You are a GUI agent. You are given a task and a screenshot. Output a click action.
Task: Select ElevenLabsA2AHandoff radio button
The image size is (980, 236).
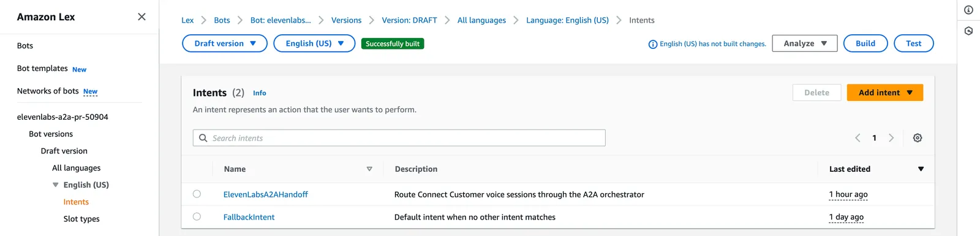(197, 194)
